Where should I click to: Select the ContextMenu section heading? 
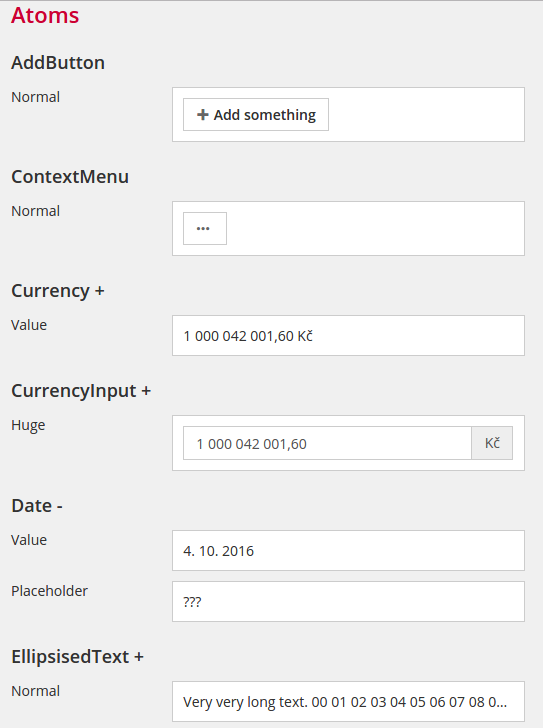[x=70, y=177]
